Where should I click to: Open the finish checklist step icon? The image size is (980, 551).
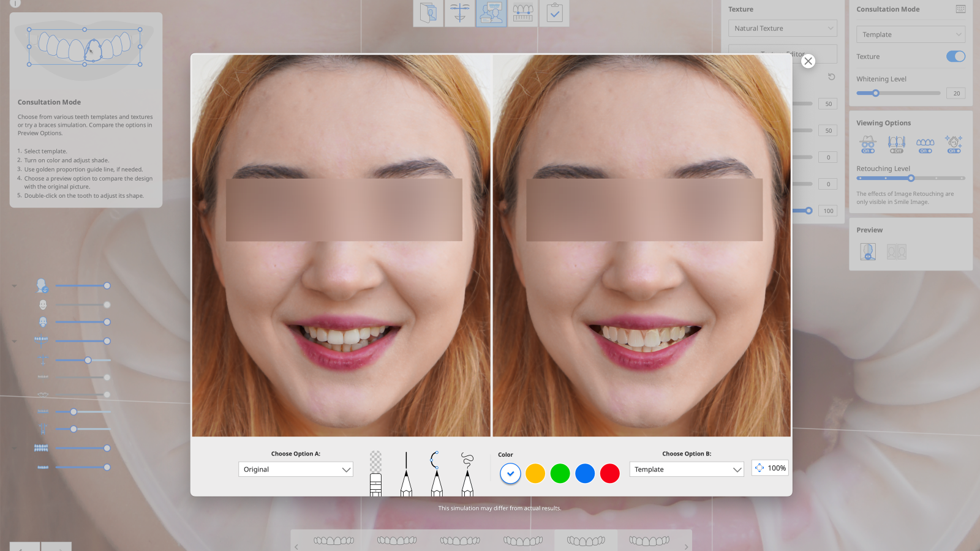pyautogui.click(x=554, y=12)
